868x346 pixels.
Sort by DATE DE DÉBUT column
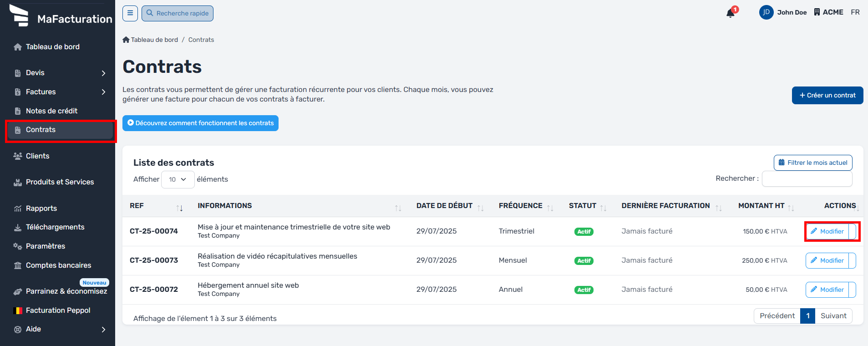(x=480, y=208)
